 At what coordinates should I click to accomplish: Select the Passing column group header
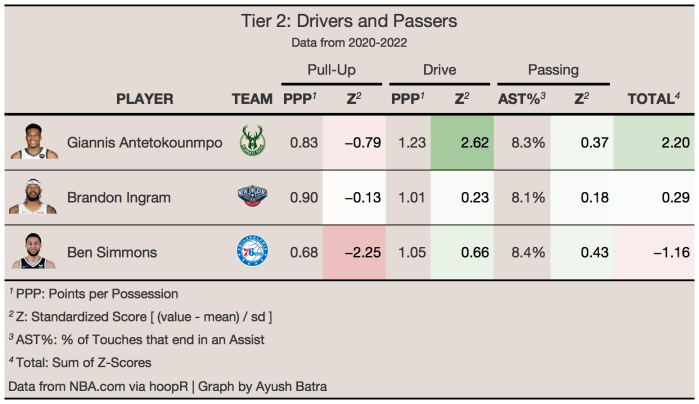click(x=552, y=71)
